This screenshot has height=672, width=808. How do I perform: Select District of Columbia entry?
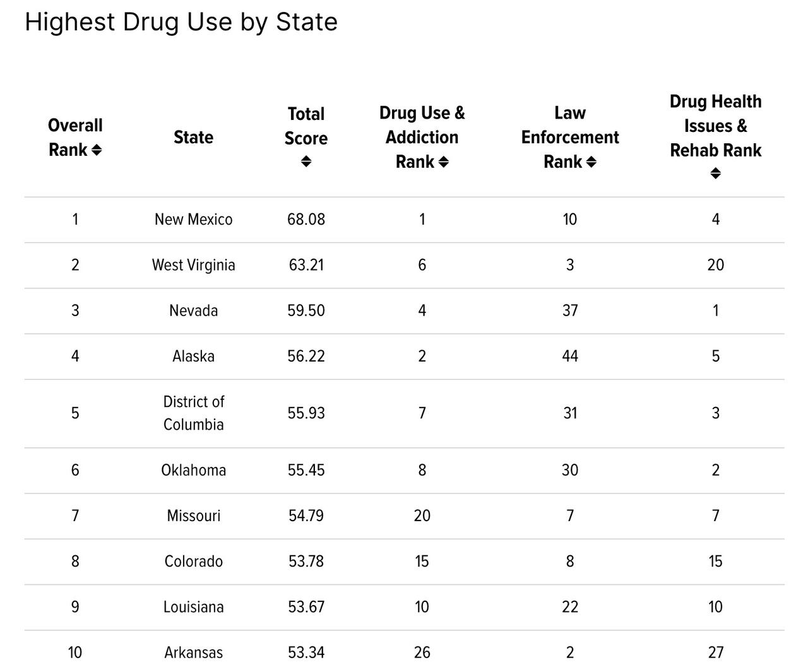(x=193, y=413)
